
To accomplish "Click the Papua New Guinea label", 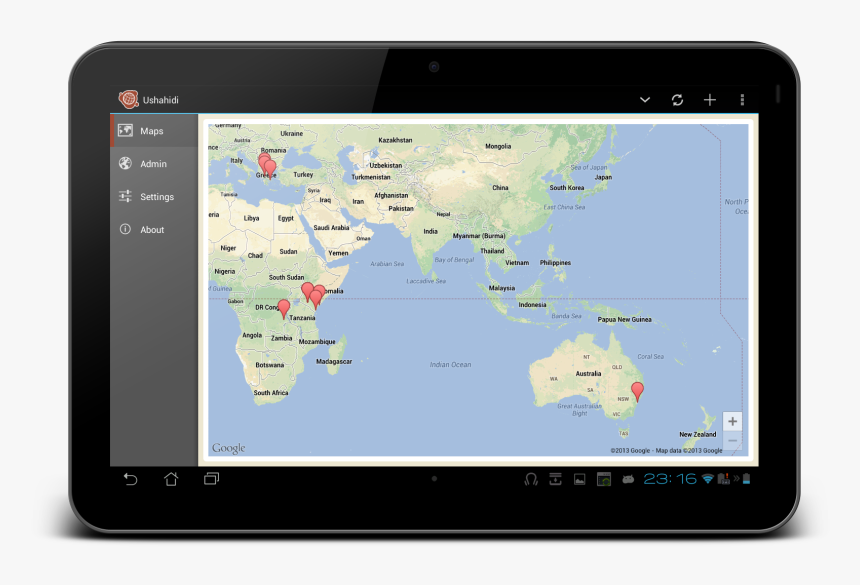I will click(624, 319).
